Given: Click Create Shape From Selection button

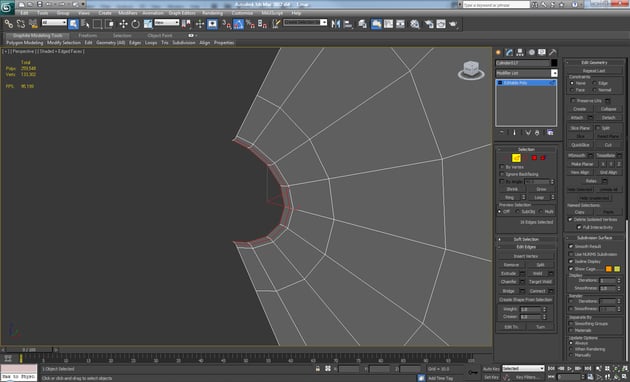Looking at the screenshot, I should (x=526, y=300).
